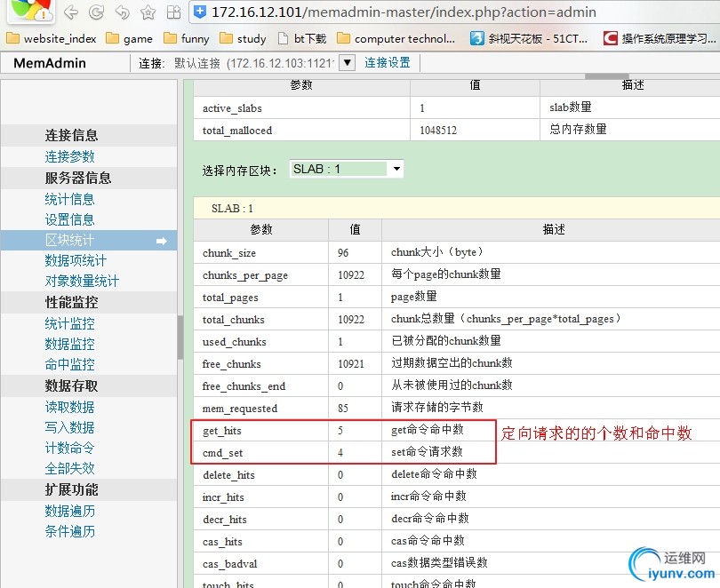
Task: Open the 斜视天花板 - 51CT... bookmark
Action: coord(529,38)
